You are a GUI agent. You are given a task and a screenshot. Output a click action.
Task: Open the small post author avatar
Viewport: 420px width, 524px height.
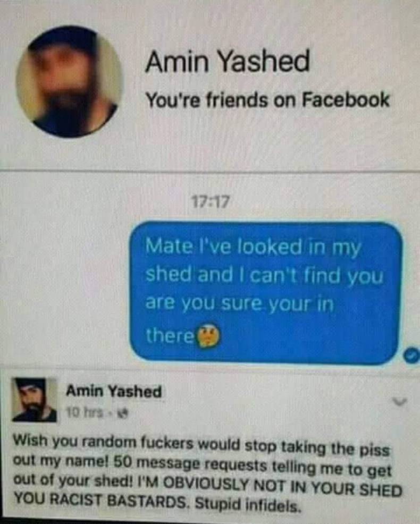[35, 400]
